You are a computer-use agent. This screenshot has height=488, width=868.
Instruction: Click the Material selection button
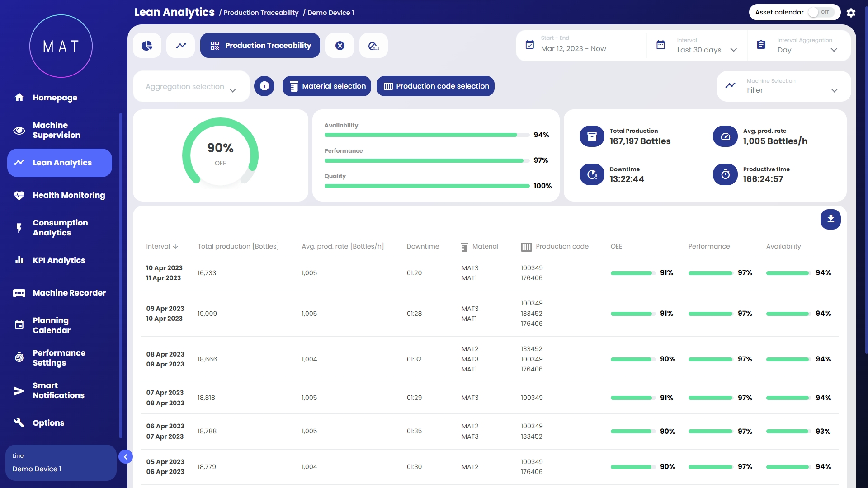[326, 86]
